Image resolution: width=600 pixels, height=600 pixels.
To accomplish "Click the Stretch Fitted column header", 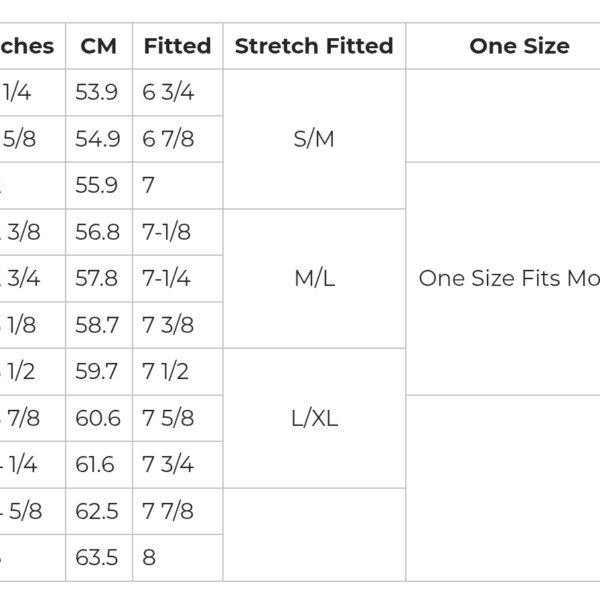I will pyautogui.click(x=314, y=46).
